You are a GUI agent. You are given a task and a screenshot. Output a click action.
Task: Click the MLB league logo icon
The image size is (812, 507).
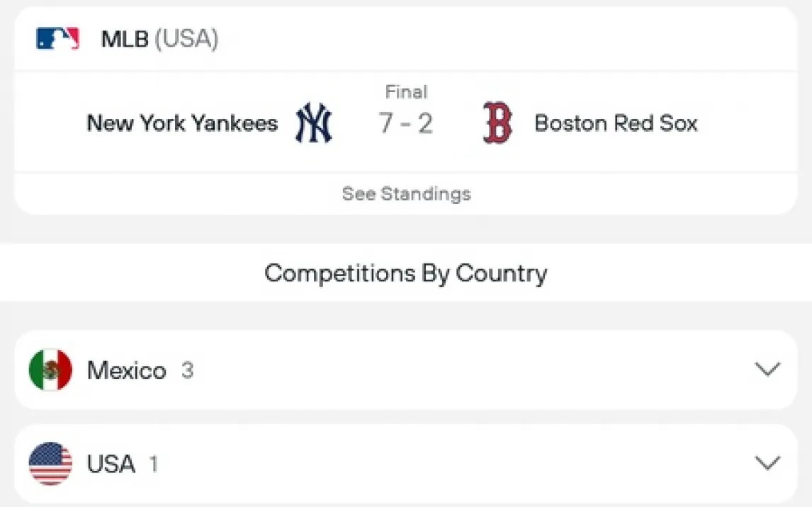(x=57, y=39)
